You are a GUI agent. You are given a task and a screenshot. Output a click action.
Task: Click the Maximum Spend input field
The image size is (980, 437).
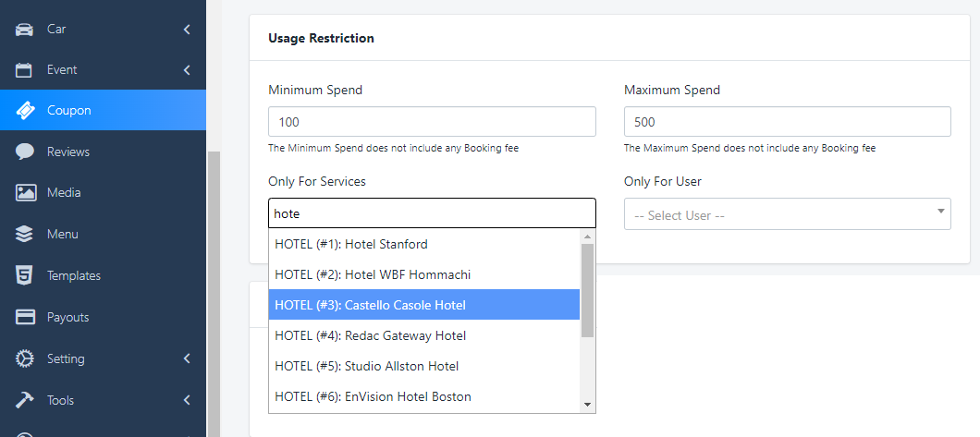(x=787, y=122)
